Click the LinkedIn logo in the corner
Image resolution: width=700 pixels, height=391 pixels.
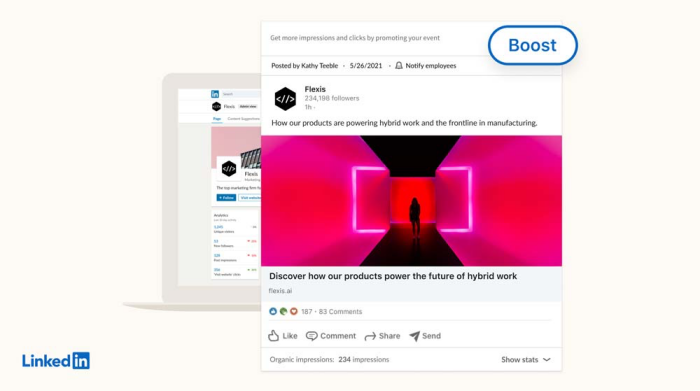click(x=56, y=361)
